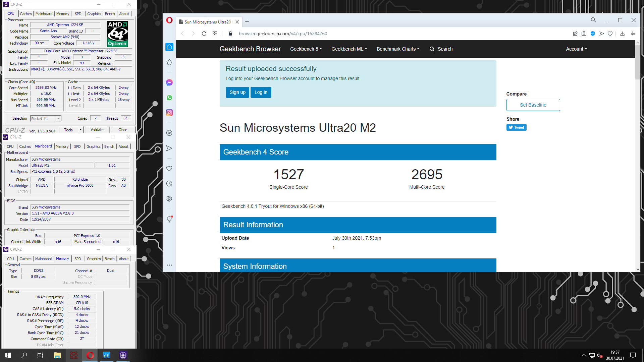Open Socket #1 selection combo box
This screenshot has width=644, height=362.
coord(46,119)
